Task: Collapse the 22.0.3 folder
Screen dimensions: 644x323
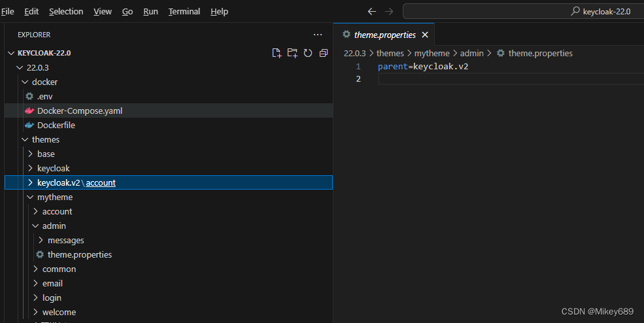Action: pos(20,67)
